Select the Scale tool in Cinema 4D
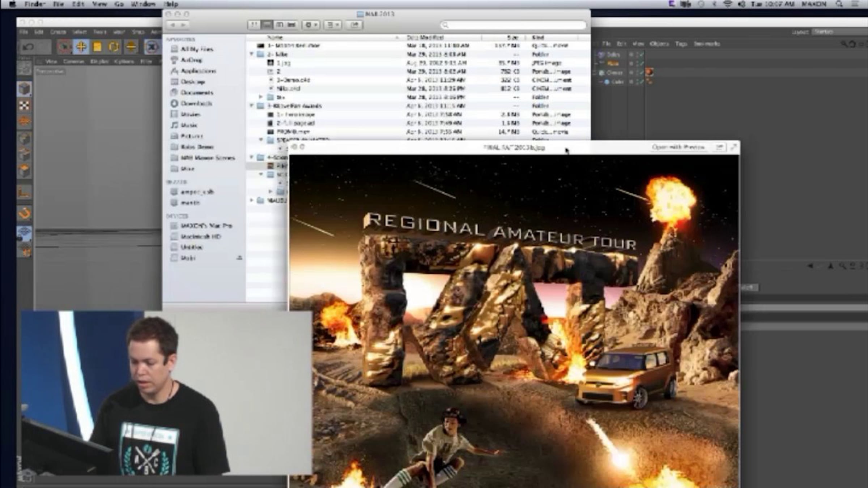 pyautogui.click(x=97, y=47)
